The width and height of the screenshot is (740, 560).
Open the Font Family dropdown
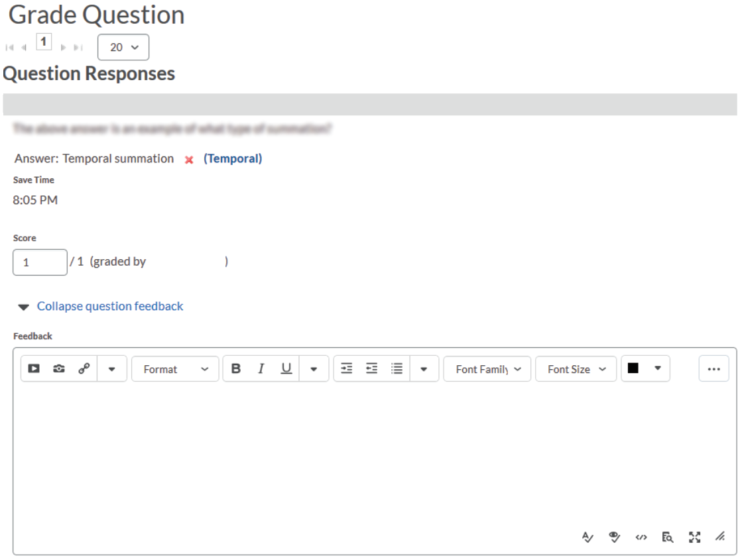click(487, 369)
